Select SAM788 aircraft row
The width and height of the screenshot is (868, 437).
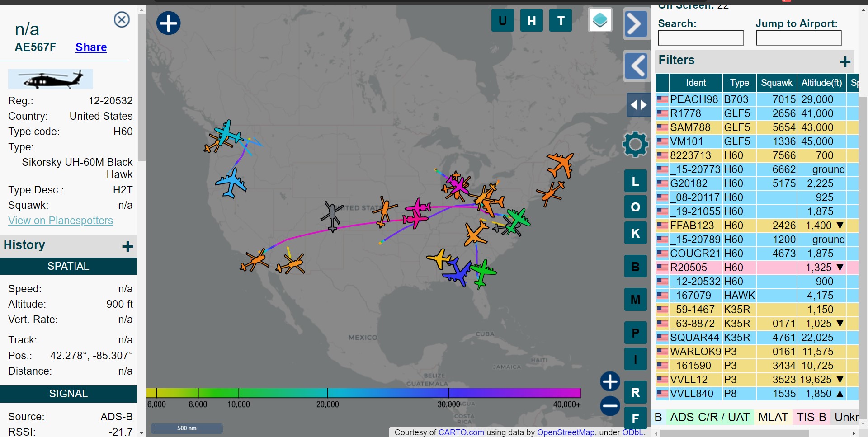(757, 127)
